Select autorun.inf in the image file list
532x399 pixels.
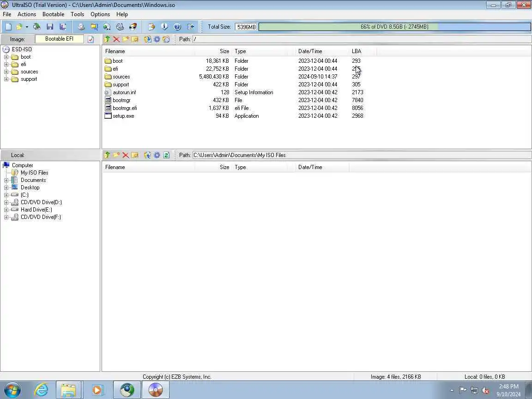click(124, 93)
